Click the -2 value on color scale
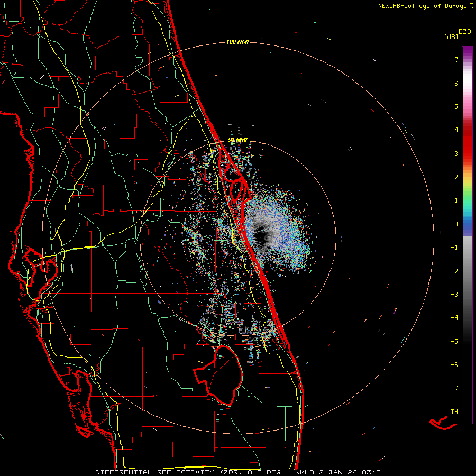This screenshot has height=476, width=476. (454, 271)
